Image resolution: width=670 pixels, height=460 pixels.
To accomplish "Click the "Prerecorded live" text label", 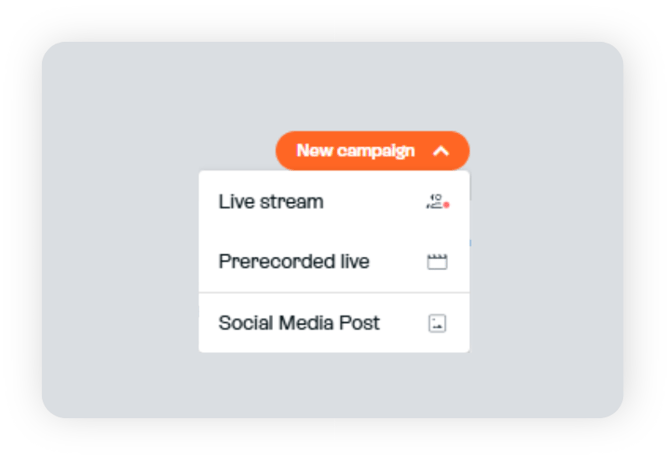I will tap(294, 262).
